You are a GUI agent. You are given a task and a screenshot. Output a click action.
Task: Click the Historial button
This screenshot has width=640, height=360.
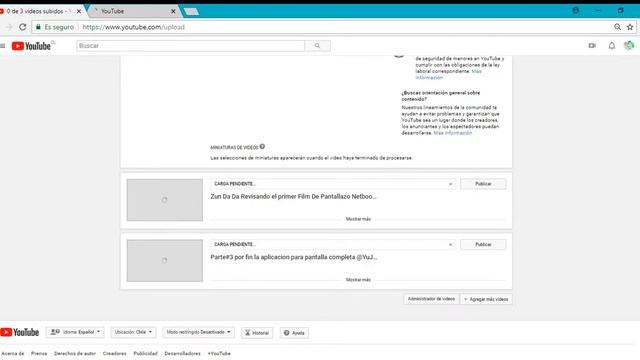tap(257, 333)
